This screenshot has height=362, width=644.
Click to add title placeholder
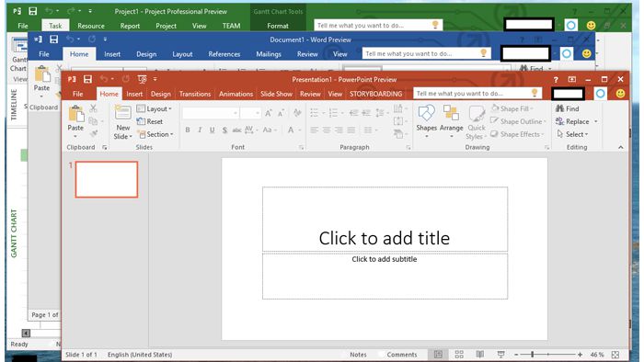[x=385, y=219]
